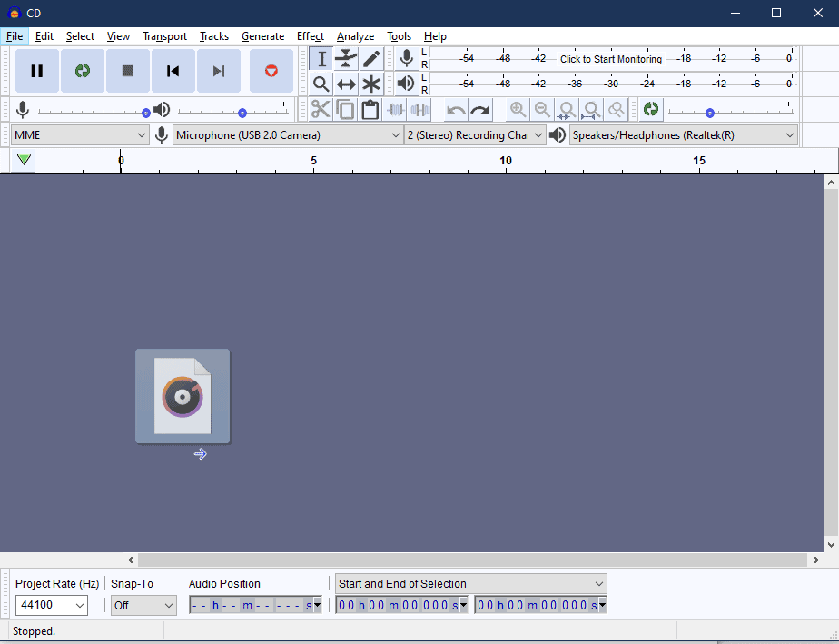This screenshot has width=839, height=644.
Task: Open the Help menu
Action: tap(435, 36)
